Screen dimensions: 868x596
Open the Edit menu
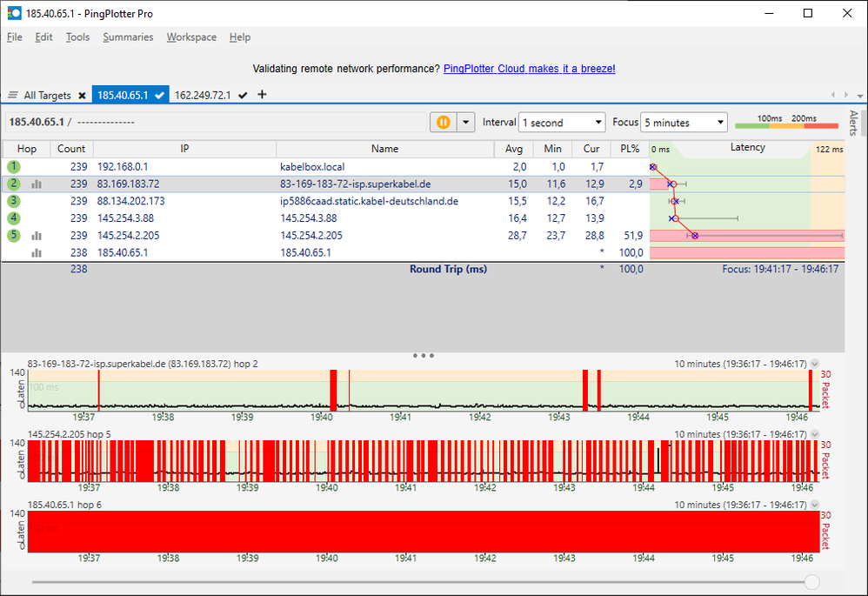43,37
